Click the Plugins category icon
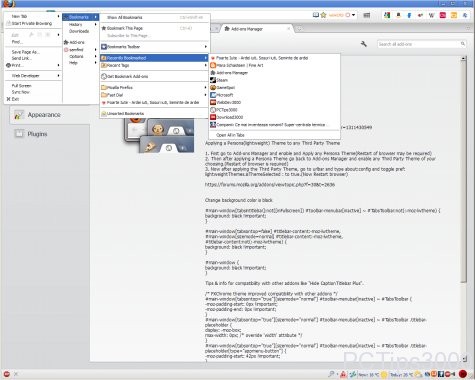 coord(19,134)
